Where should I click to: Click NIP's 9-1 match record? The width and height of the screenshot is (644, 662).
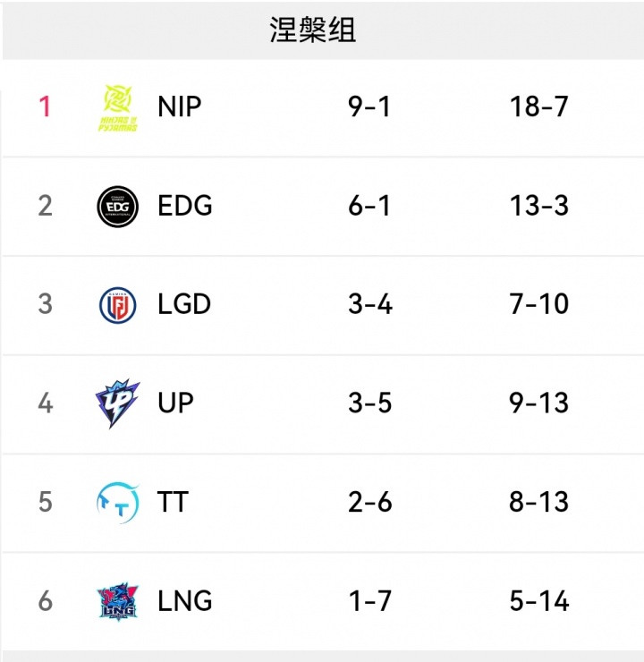point(369,107)
